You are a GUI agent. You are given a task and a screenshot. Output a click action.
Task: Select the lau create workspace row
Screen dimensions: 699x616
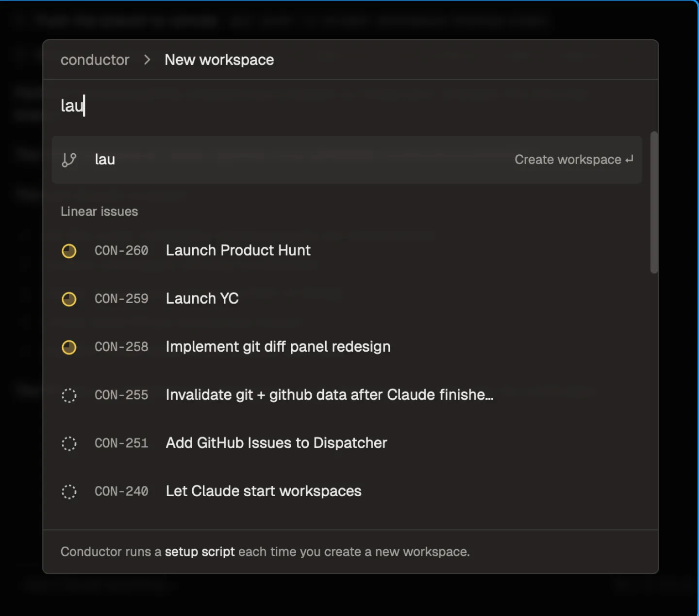(x=347, y=160)
